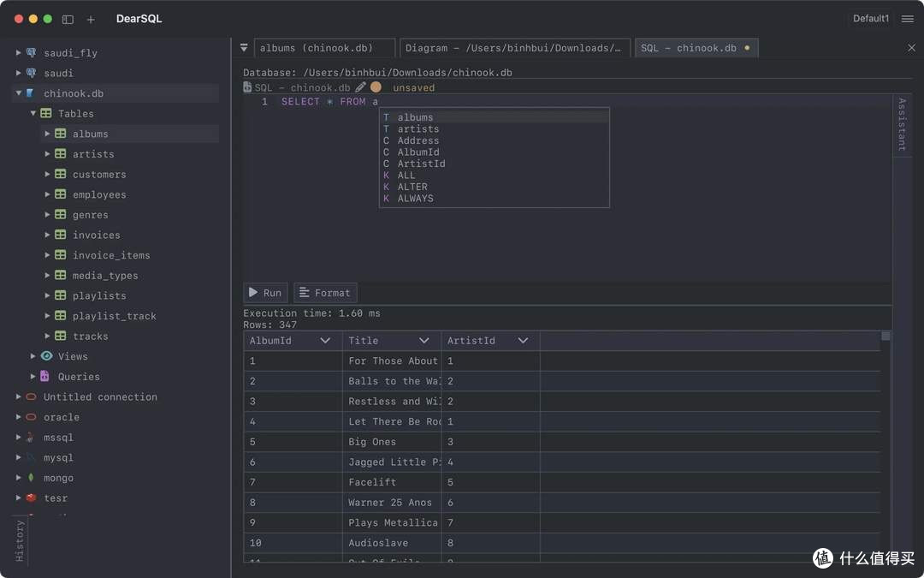Collapse the chinook.db connection node
Screen dimensions: 924x578
tap(18, 93)
